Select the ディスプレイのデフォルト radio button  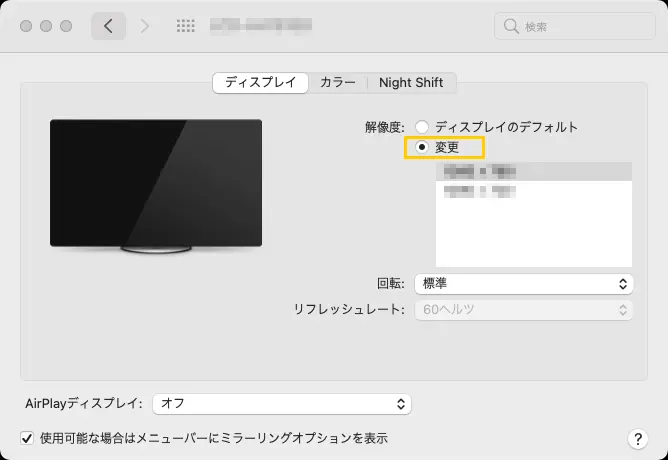(x=423, y=127)
